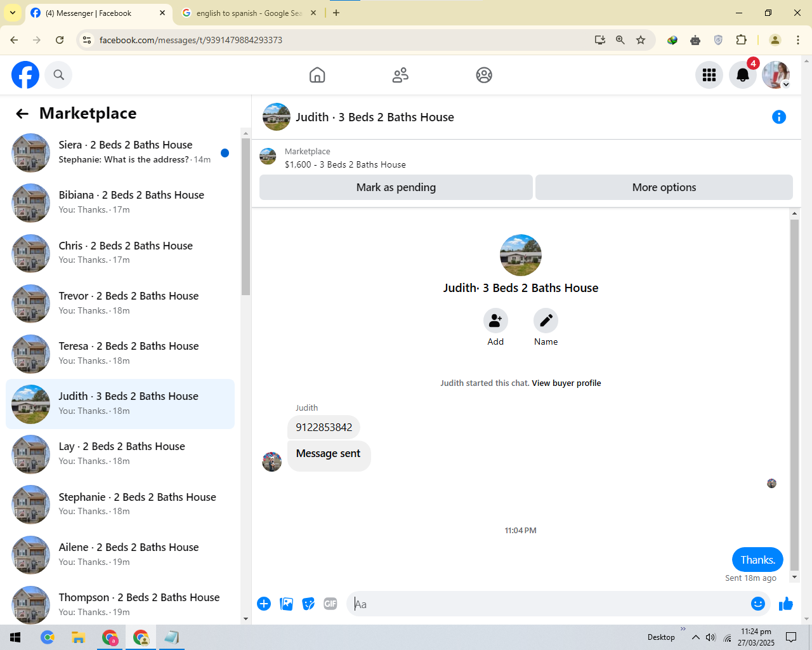
Task: Open more actions plus icon
Action: point(264,604)
